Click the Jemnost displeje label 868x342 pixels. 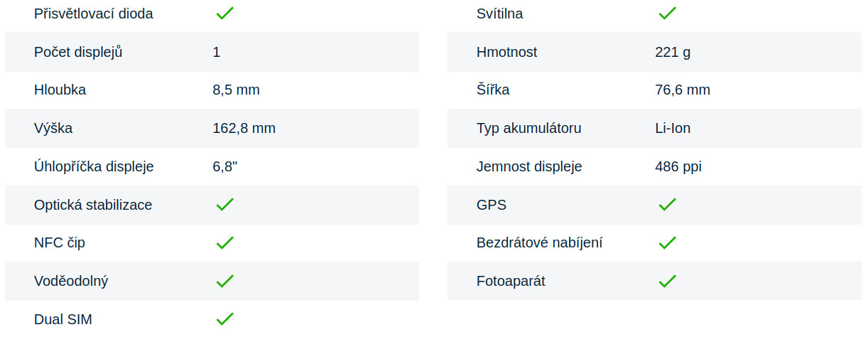[x=528, y=166]
